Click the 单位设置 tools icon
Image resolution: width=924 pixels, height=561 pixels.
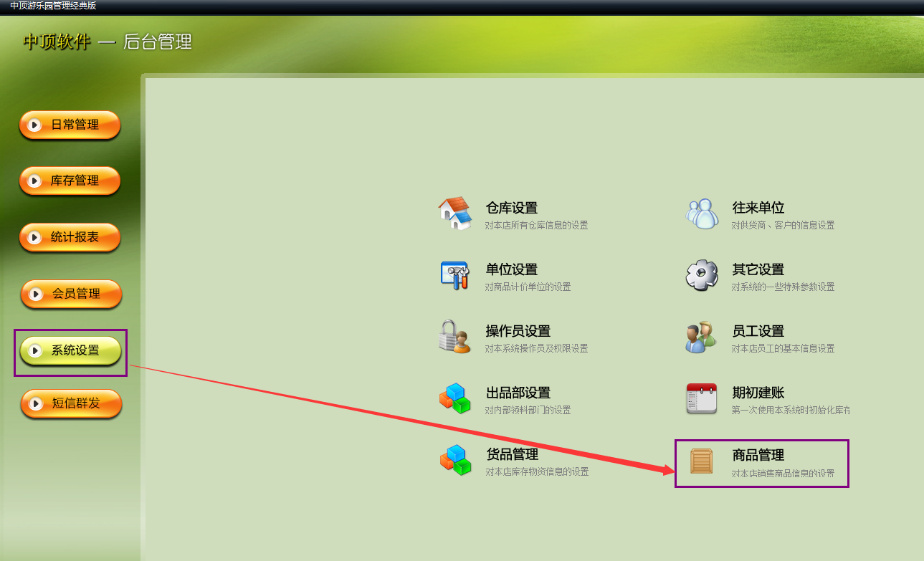tap(455, 275)
